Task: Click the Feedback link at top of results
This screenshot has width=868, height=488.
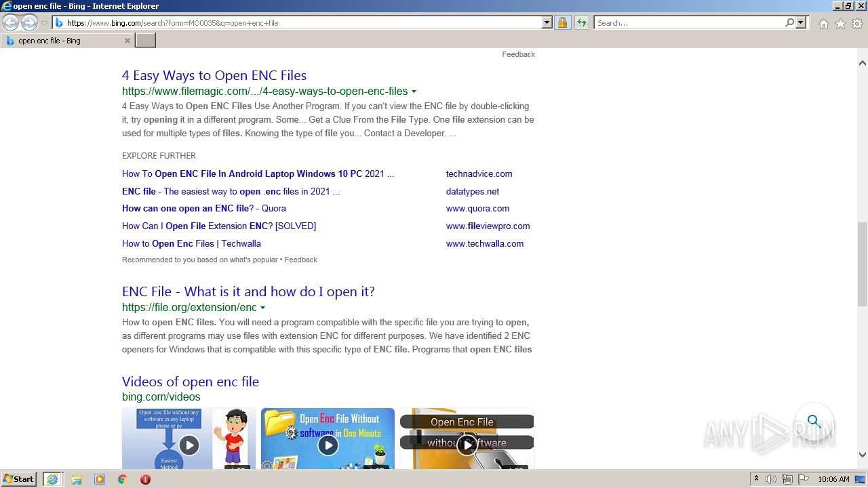Action: (518, 54)
